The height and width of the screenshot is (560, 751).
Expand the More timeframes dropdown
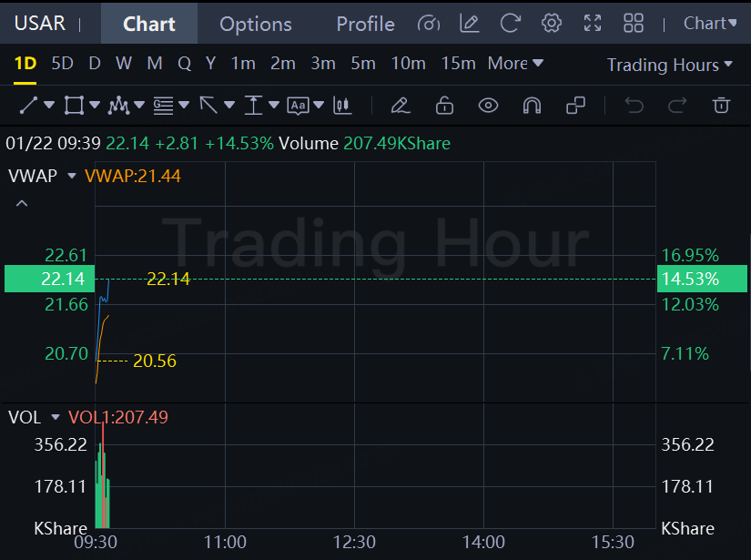point(515,64)
